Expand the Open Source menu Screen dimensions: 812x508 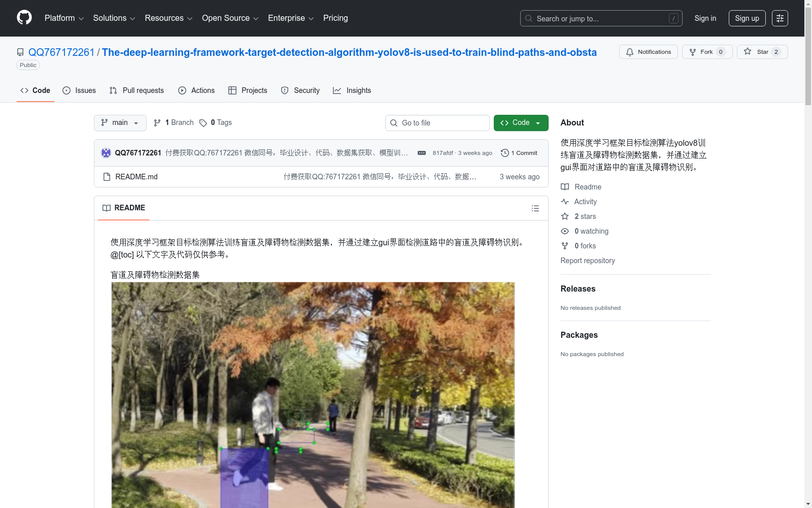coord(230,18)
